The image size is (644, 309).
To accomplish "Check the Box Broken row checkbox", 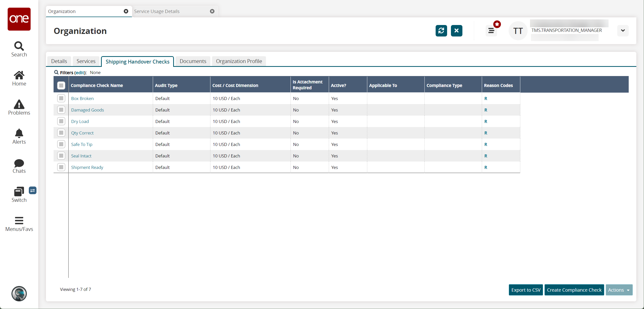I will (61, 98).
